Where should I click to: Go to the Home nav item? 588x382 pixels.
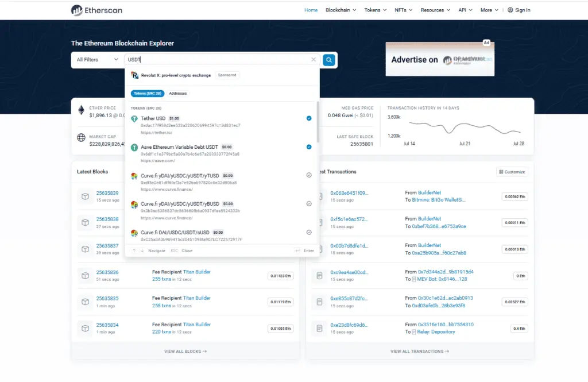(311, 10)
